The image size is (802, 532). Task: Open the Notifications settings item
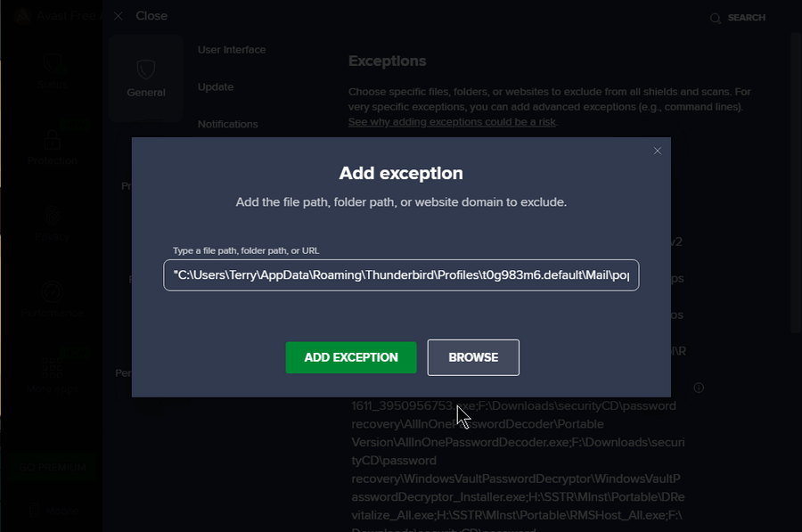227,124
